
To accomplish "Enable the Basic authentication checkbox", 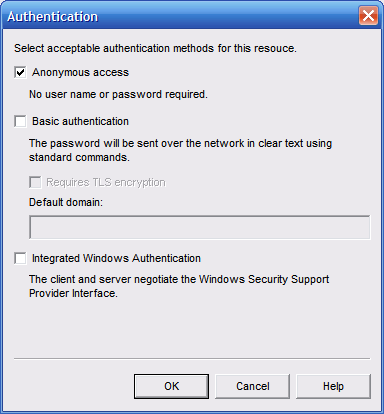I will tap(20, 121).
